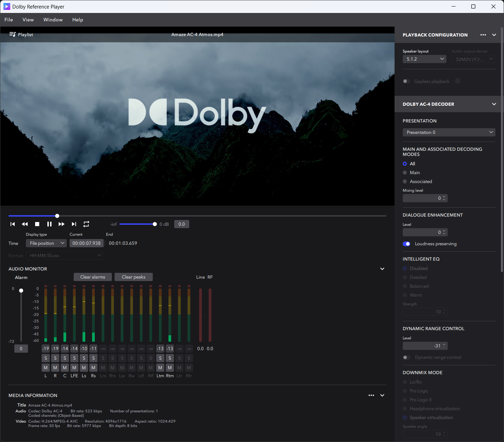504x442 pixels.
Task: Open the Playlist panel
Action: tap(21, 34)
